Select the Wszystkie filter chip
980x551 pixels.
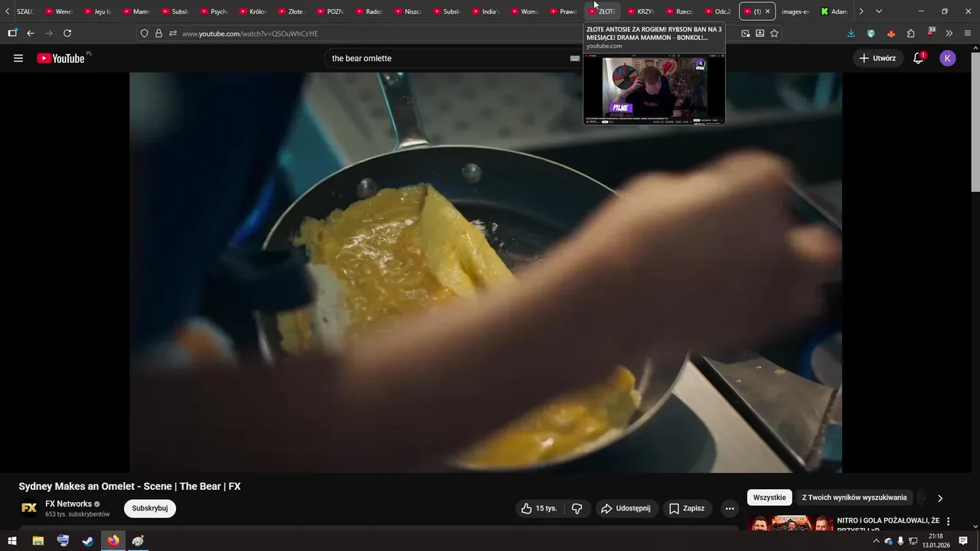[769, 497]
